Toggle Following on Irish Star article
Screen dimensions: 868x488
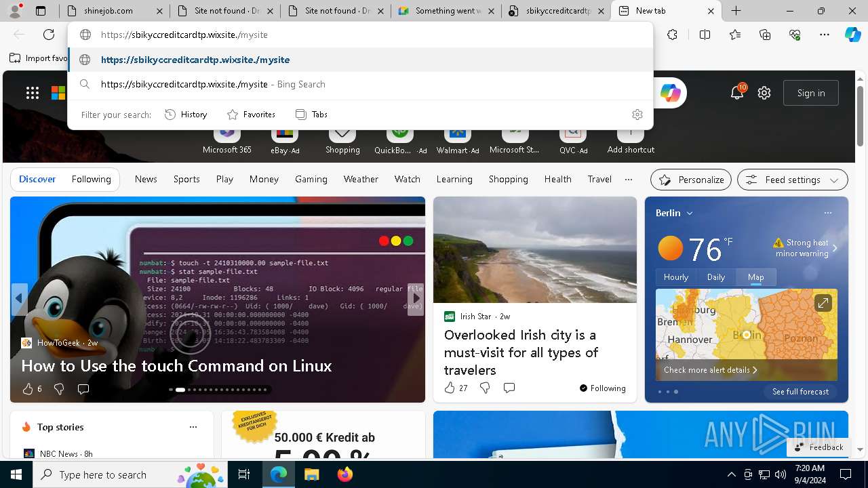[x=602, y=388]
